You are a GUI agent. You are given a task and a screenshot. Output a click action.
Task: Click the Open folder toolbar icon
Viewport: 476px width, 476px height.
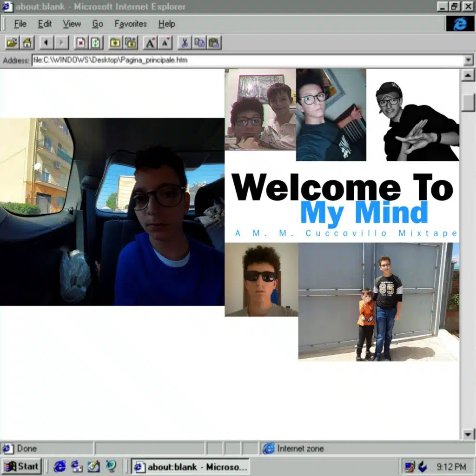pos(12,43)
